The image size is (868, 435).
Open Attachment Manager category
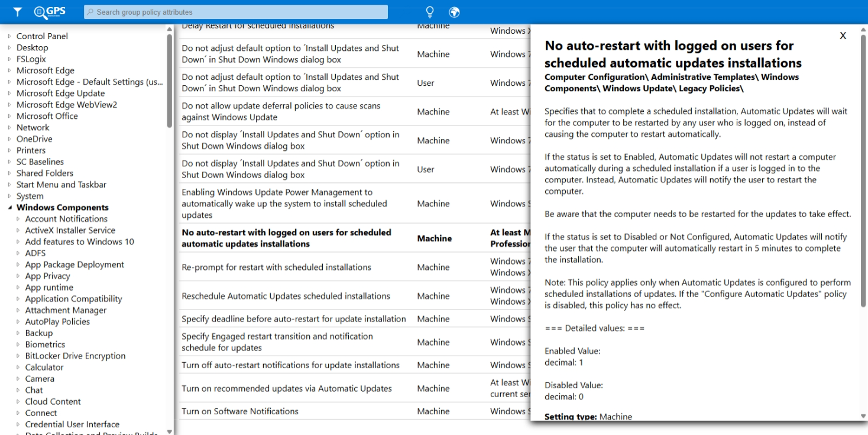66,310
